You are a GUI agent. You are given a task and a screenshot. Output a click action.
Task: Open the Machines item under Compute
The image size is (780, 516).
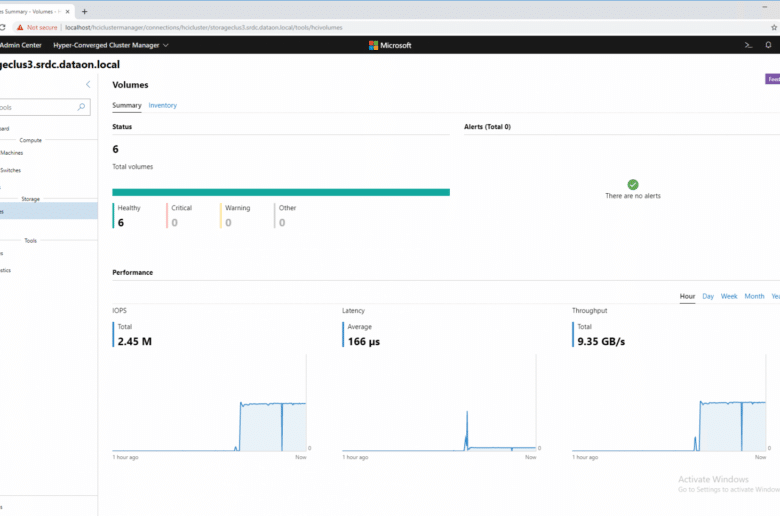[x=11, y=153]
